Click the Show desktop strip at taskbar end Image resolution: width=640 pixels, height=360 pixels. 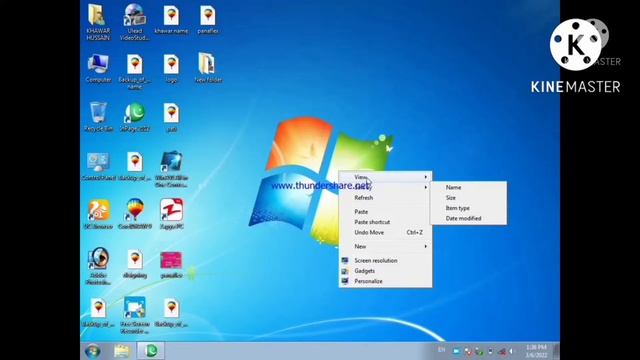(556, 351)
